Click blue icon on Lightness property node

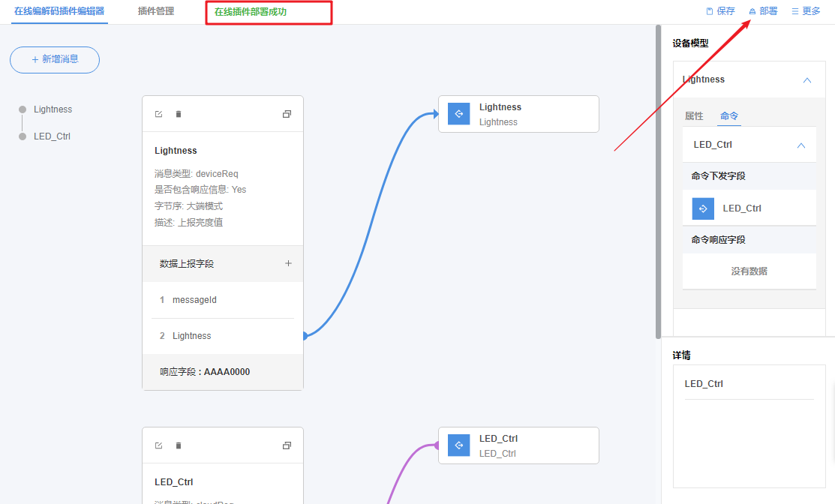point(458,113)
